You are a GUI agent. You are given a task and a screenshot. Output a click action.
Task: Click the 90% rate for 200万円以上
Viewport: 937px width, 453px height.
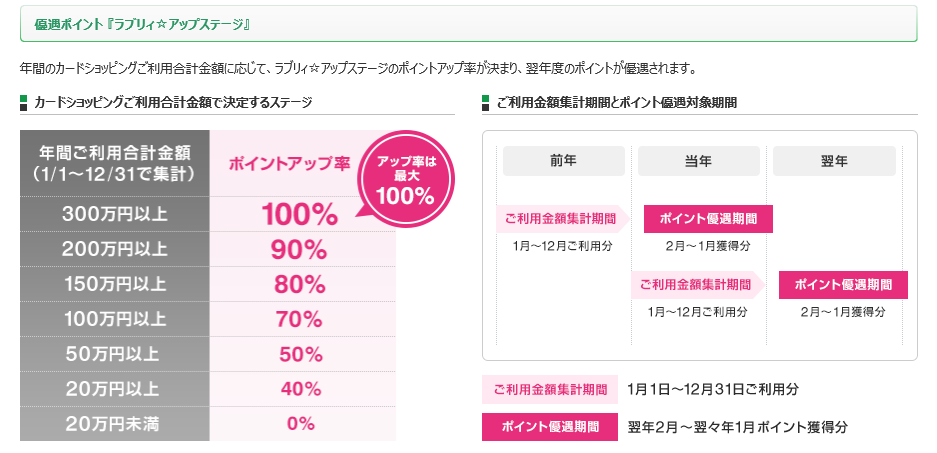pos(299,249)
